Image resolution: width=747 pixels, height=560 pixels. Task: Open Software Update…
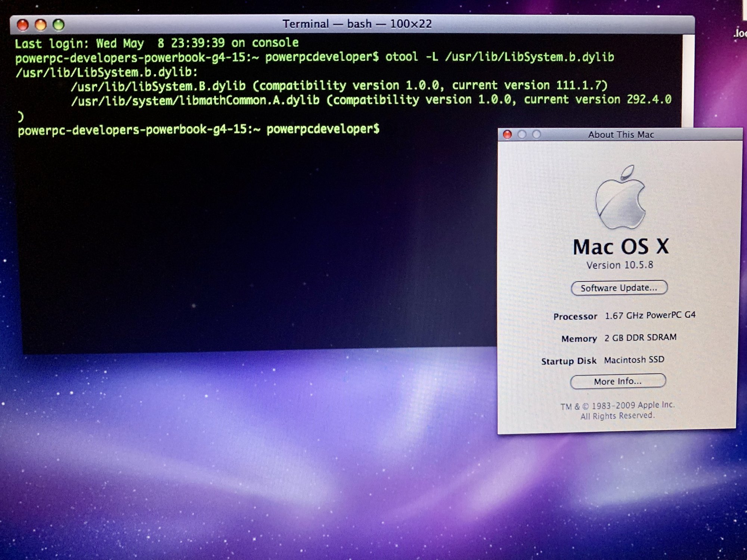(619, 288)
